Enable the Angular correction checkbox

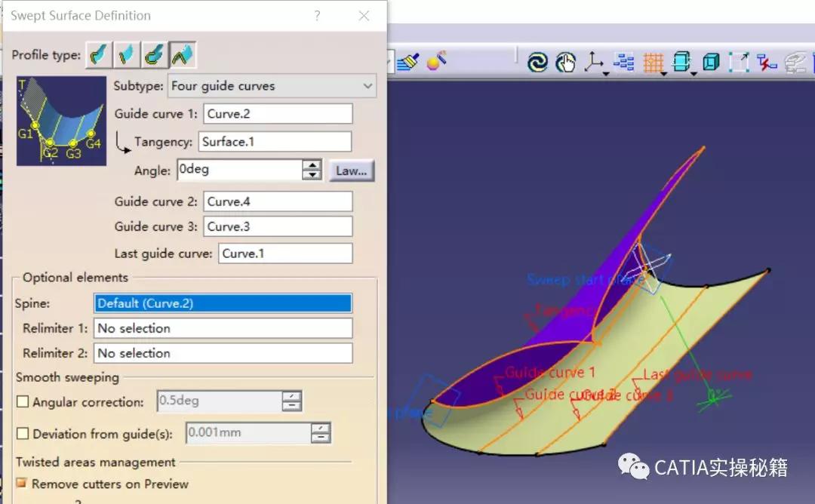pyautogui.click(x=23, y=402)
